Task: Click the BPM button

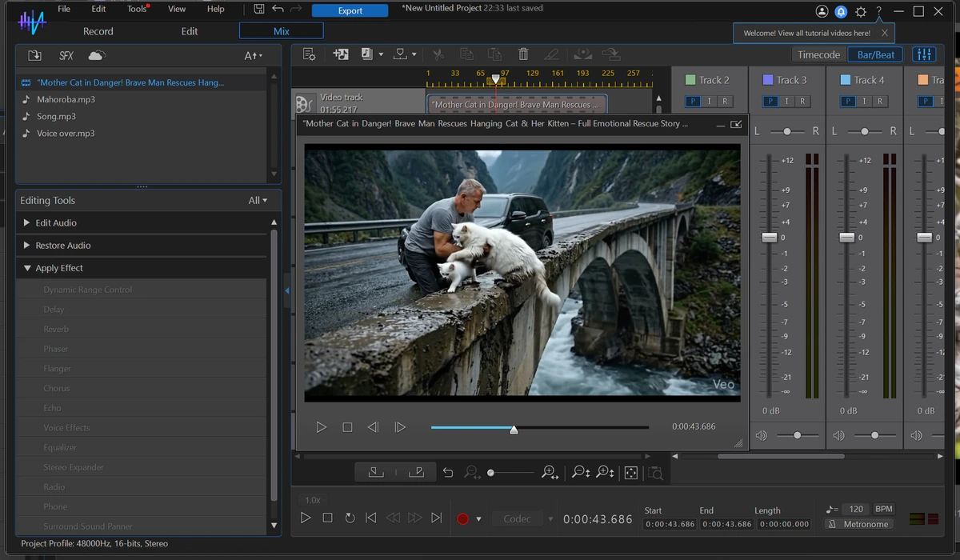Action: click(x=883, y=509)
